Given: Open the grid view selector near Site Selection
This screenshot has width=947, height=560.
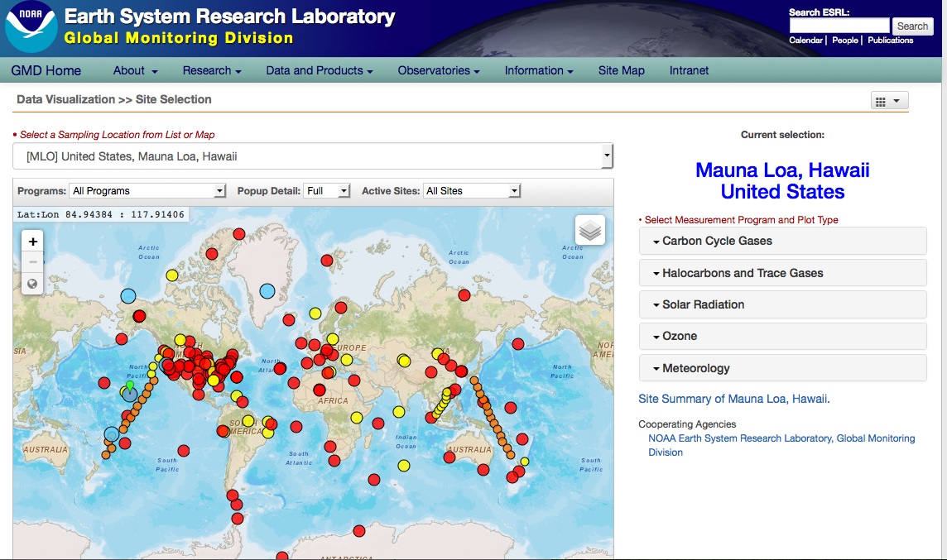Looking at the screenshot, I should [x=888, y=99].
